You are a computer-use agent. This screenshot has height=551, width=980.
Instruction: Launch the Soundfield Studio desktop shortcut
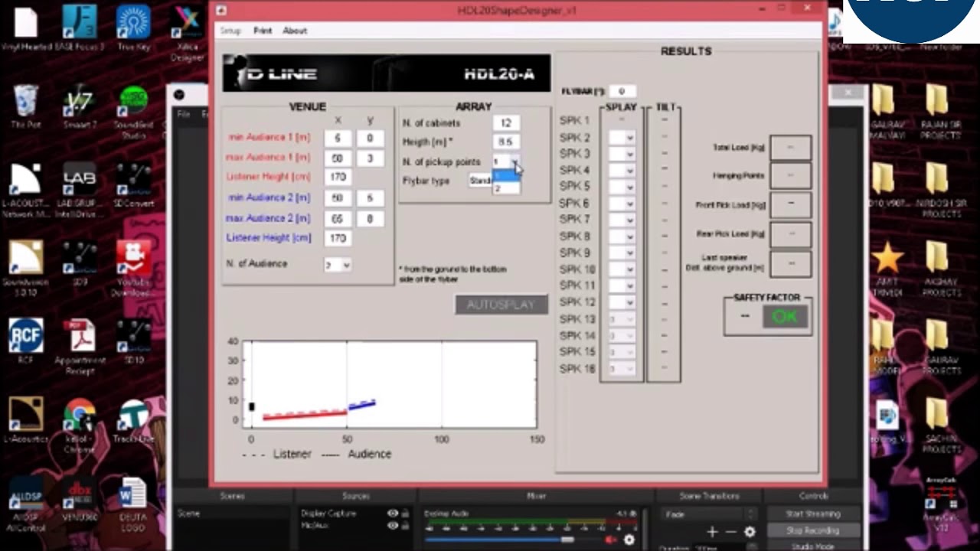click(134, 112)
